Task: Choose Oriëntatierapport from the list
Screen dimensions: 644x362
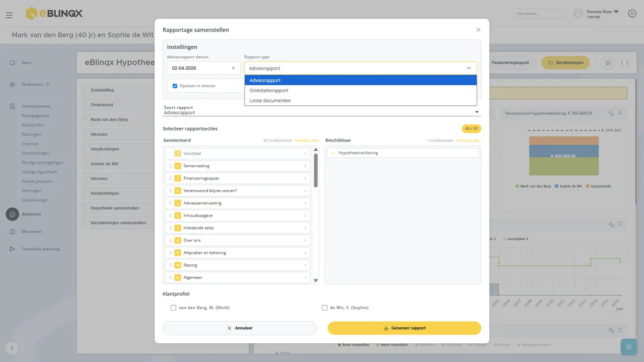Action: coord(361,91)
